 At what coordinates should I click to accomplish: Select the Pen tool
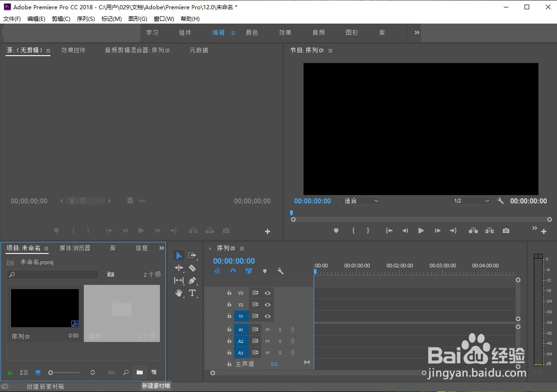point(192,280)
